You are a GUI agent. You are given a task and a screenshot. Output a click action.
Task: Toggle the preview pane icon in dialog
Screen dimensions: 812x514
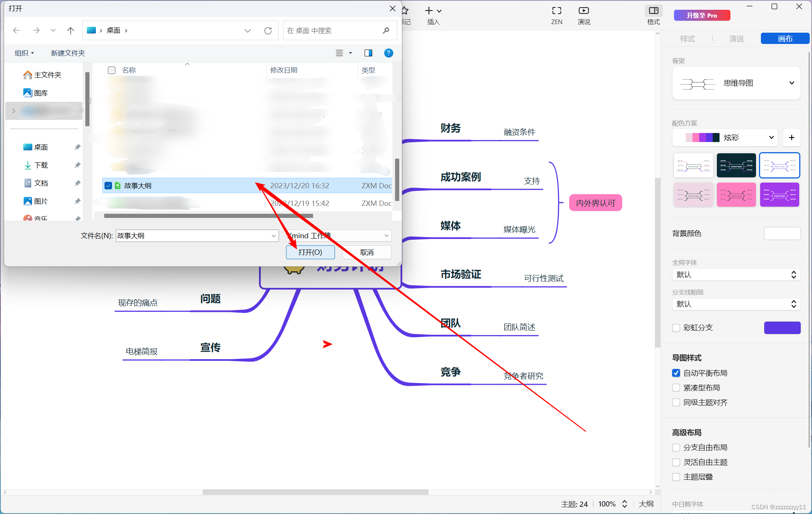coord(368,53)
